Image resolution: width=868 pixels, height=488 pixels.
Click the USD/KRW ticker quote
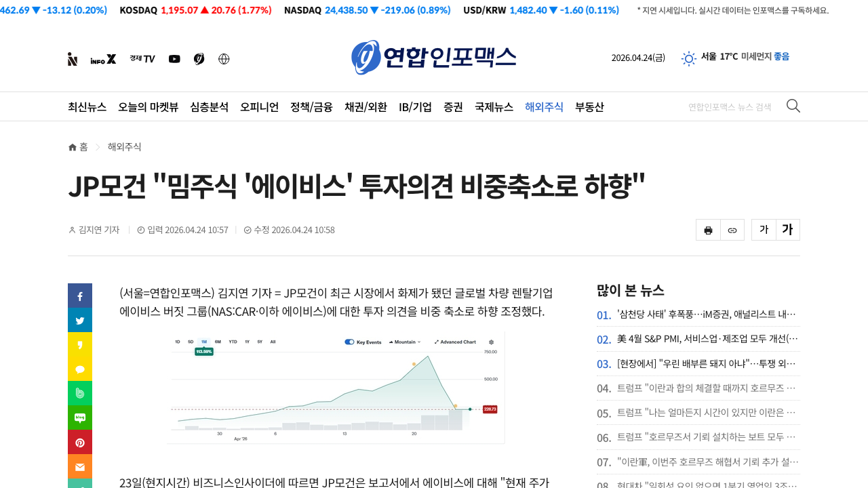click(541, 10)
